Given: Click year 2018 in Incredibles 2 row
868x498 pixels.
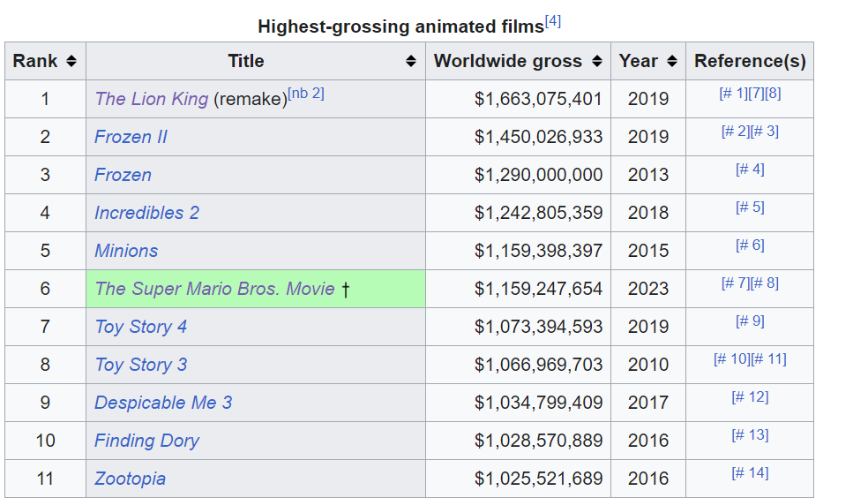Looking at the screenshot, I should point(648,213).
